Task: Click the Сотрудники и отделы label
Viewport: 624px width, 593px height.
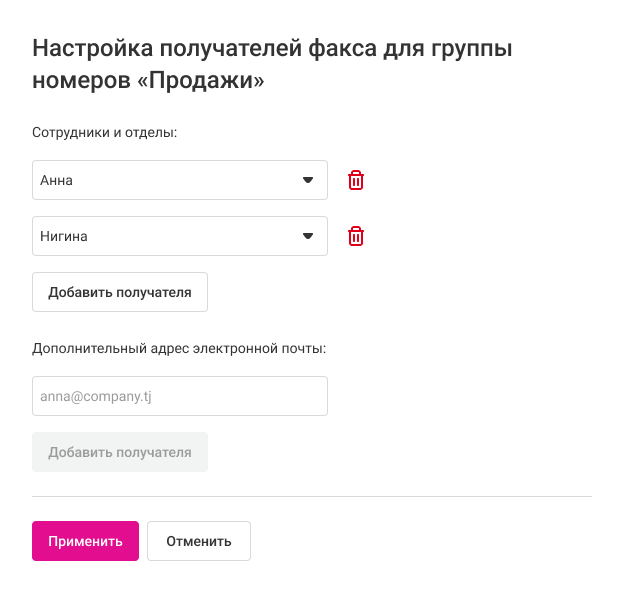Action: coord(104,132)
